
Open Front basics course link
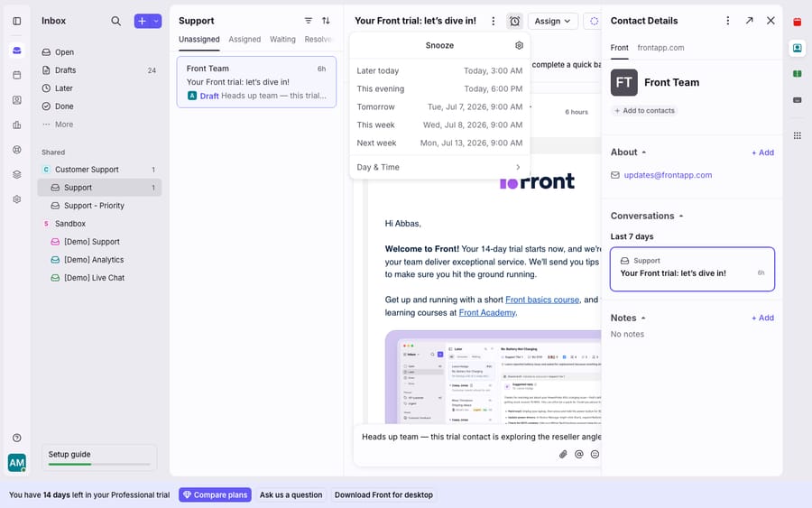pos(542,300)
